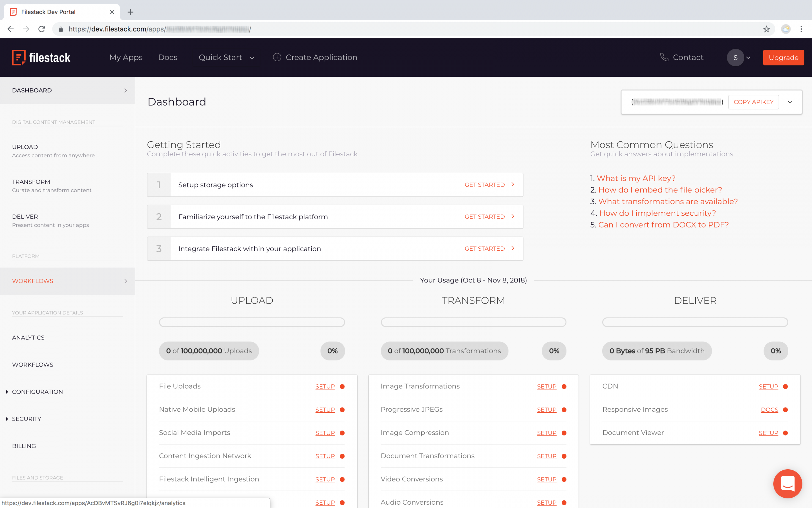This screenshot has height=508, width=812.
Task: Open My Apps in top nav
Action: (126, 58)
